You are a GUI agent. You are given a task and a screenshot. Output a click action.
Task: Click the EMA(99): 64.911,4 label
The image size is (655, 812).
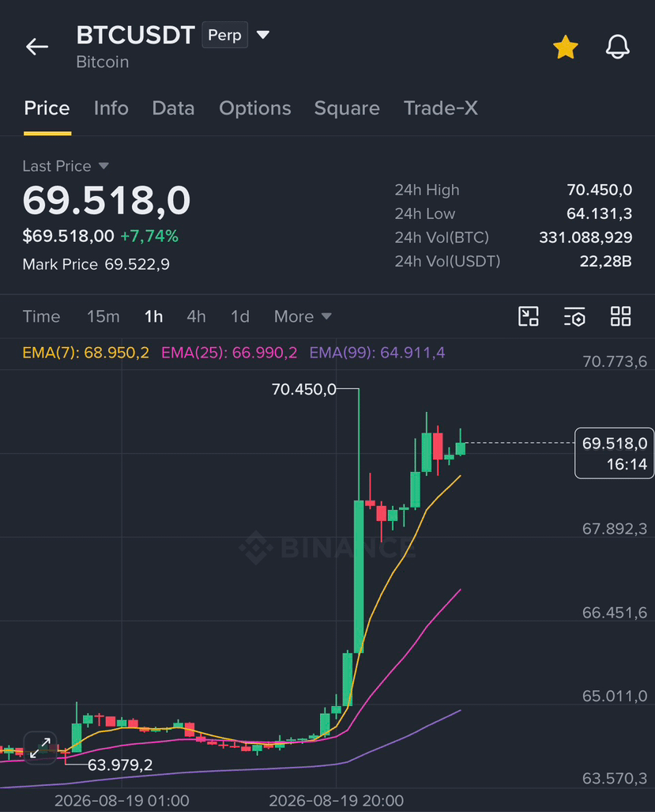point(377,353)
